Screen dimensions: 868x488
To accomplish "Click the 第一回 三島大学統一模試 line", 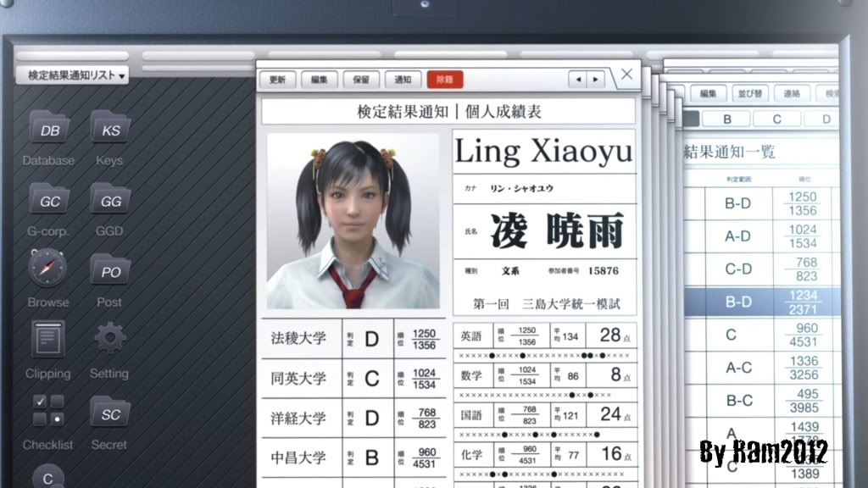I will [x=547, y=304].
